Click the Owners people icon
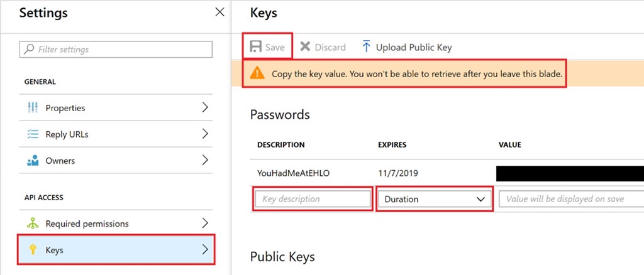 [x=33, y=161]
